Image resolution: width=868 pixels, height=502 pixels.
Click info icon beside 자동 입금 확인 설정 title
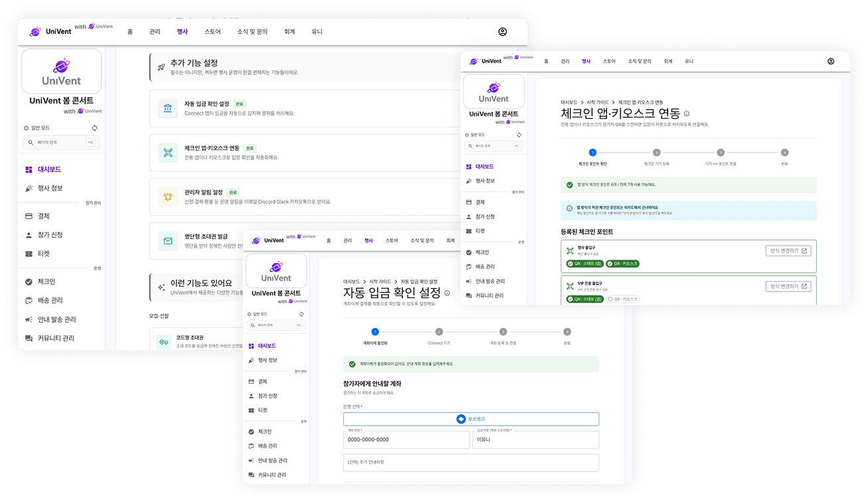pos(447,293)
